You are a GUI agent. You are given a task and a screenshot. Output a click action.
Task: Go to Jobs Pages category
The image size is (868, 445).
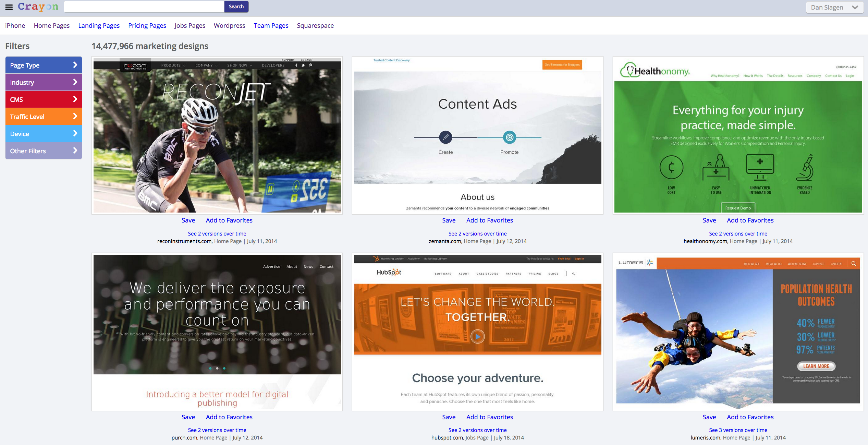coord(190,25)
